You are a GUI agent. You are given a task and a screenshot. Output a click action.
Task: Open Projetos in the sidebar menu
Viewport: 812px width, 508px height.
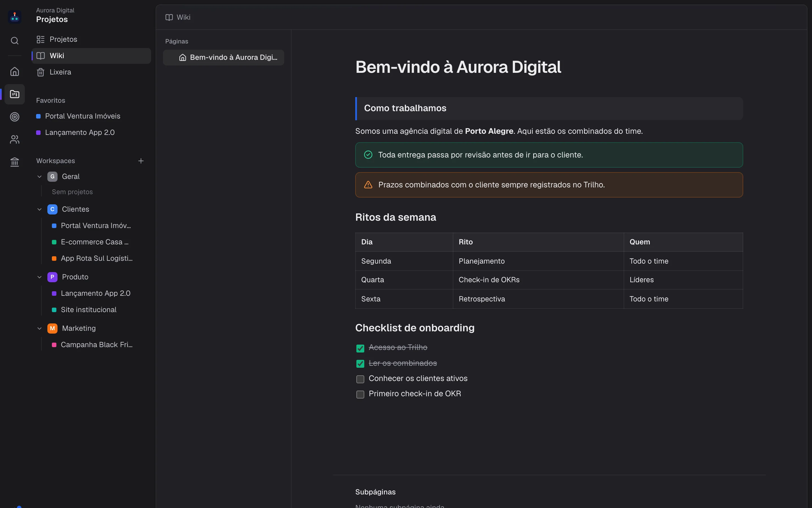[x=91, y=39]
